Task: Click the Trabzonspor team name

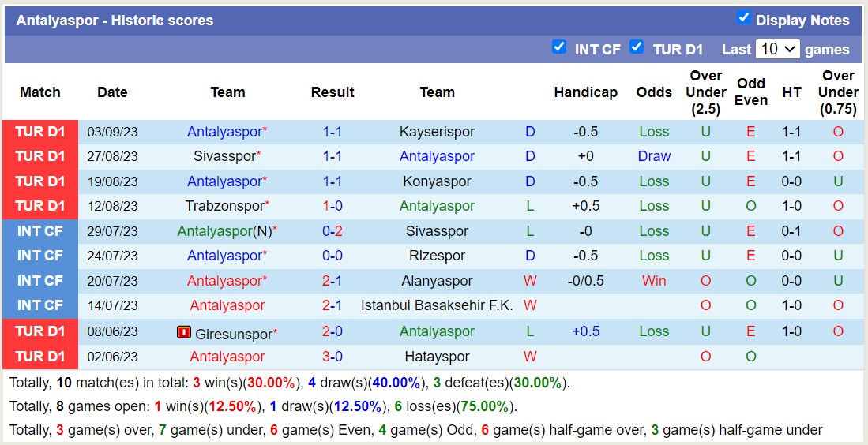Action: pos(224,206)
